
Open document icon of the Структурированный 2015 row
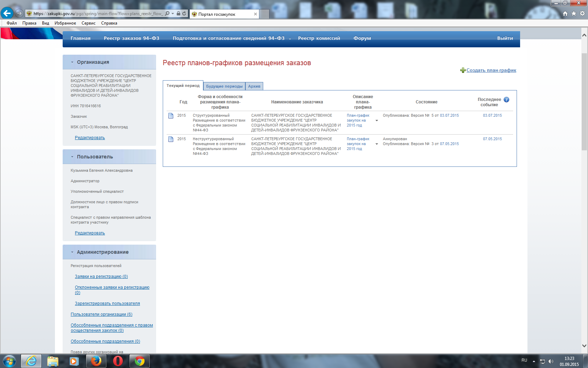tap(171, 116)
